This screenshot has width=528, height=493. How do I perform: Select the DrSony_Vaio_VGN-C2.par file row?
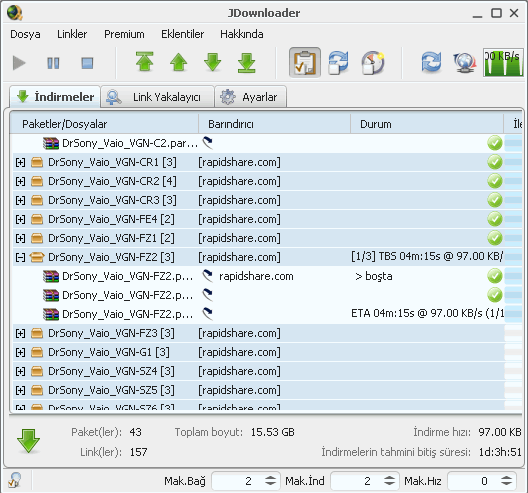point(266,143)
